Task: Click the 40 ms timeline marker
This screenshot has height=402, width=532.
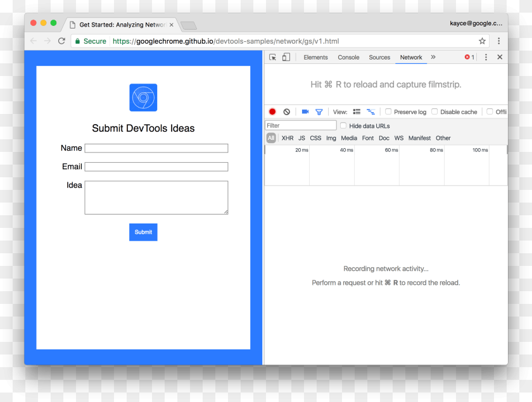Action: coord(346,150)
